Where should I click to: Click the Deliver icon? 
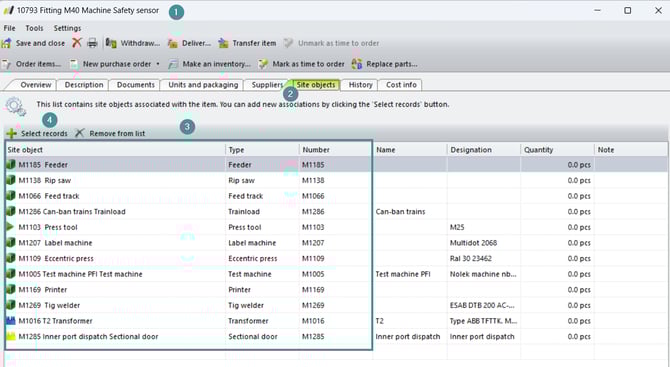[173, 43]
